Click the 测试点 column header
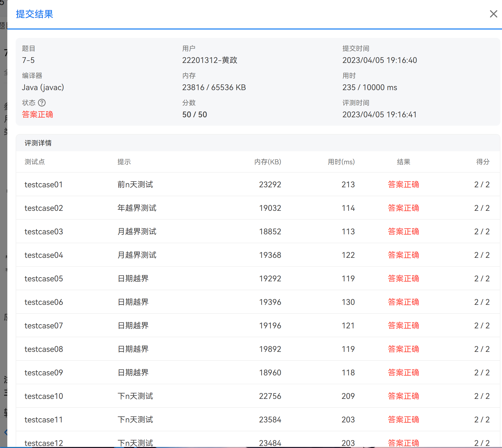Screen dimensions: 502x448 coord(34,162)
